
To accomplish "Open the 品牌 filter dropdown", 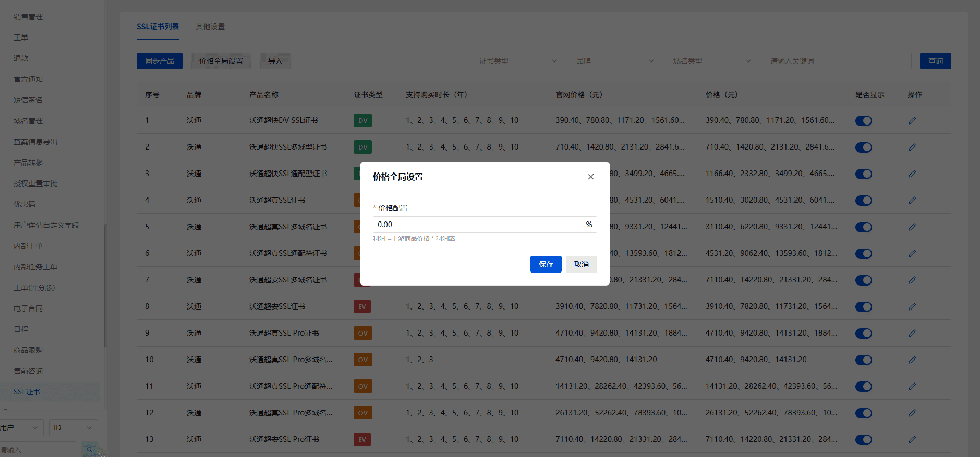I will tap(616, 61).
